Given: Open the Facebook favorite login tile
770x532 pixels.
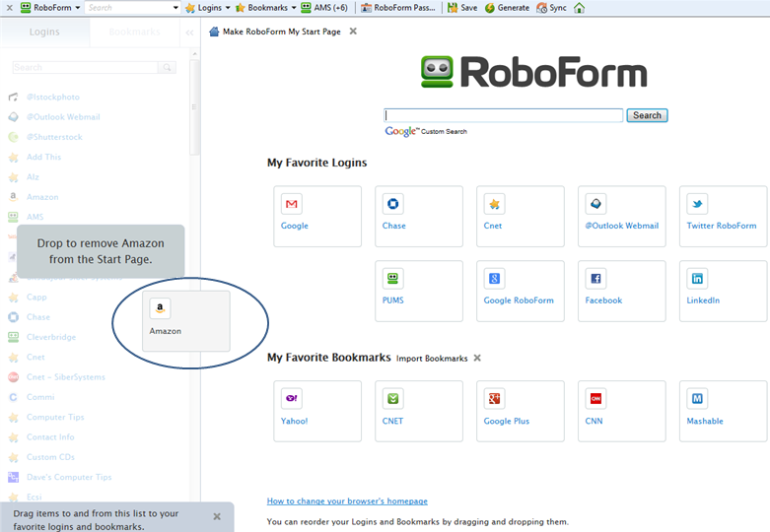Looking at the screenshot, I should click(x=622, y=291).
